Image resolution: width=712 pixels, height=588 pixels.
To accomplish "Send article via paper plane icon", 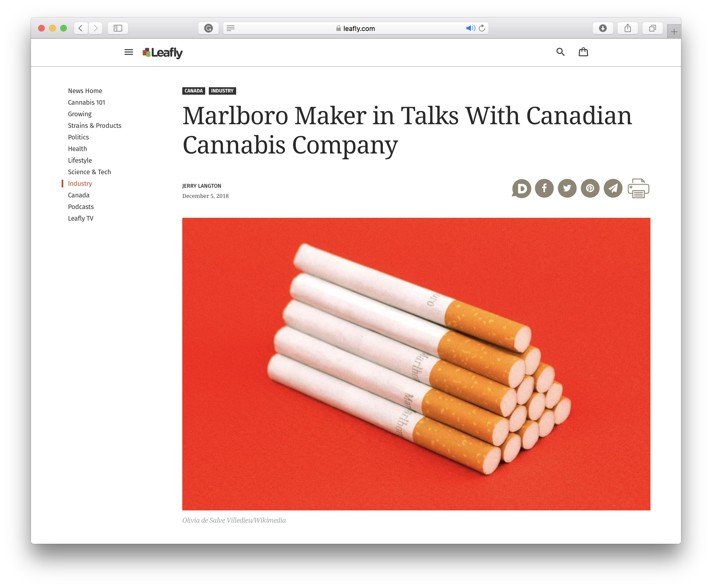I will point(613,188).
